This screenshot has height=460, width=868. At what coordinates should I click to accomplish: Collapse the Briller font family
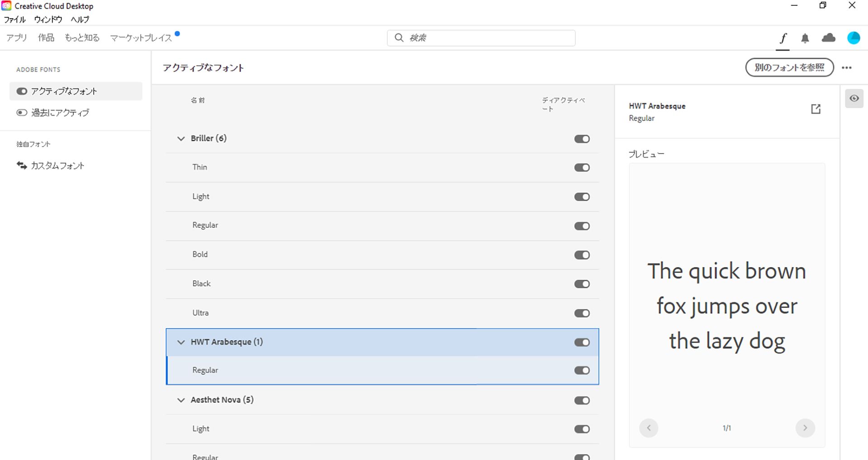181,139
